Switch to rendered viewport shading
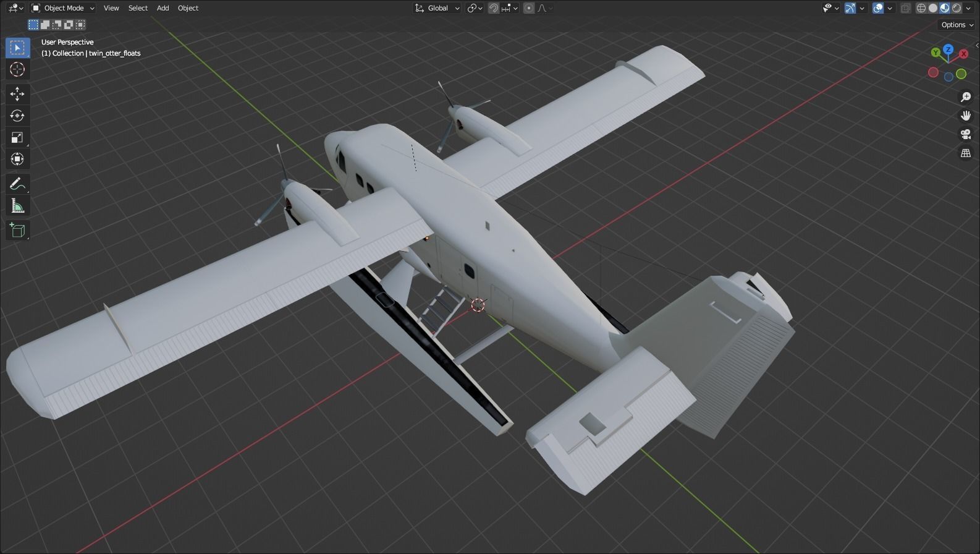This screenshot has width=980, height=554. [957, 8]
